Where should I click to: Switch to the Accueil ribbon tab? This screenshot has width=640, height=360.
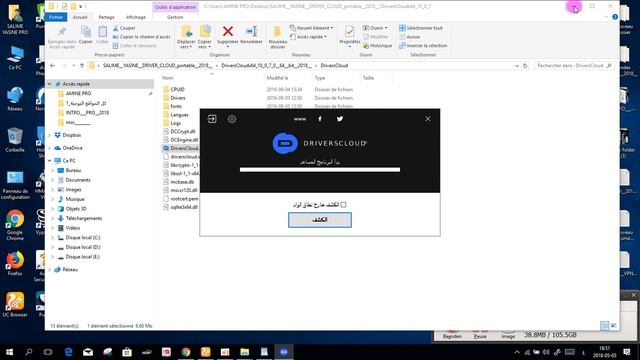tap(80, 17)
